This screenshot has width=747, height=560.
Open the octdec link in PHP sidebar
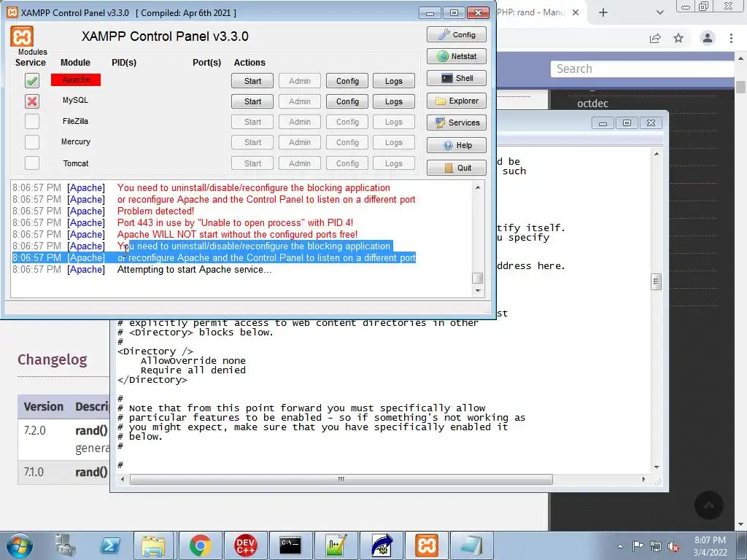[x=592, y=104]
